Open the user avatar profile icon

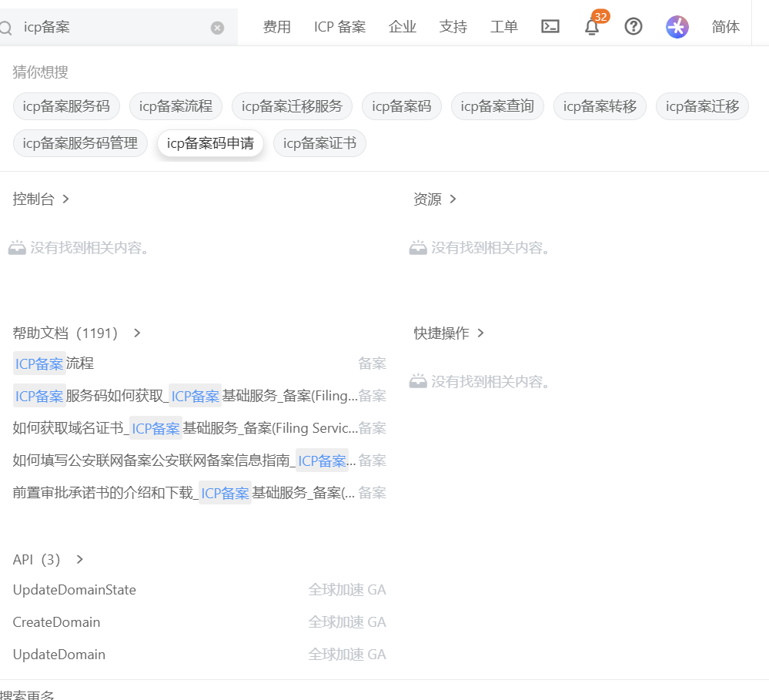tap(677, 27)
